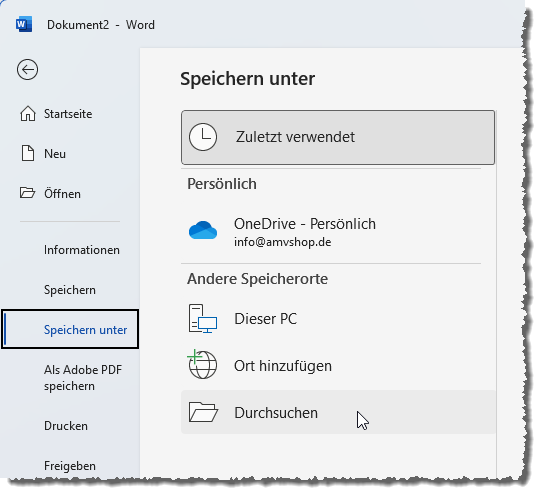Choose OneDrive - Persönlich as save location
Image resolution: width=543 pixels, height=495 pixels.
(x=338, y=231)
